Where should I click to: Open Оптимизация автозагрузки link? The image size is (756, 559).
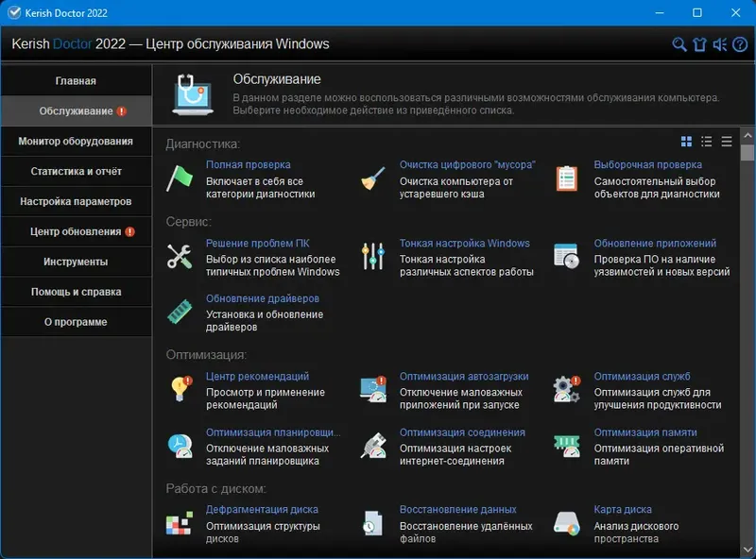[x=464, y=377]
